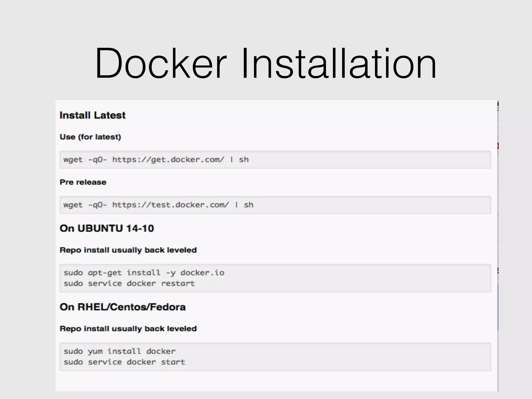Select Fedora's Repo install usually back leveled text

(x=128, y=329)
